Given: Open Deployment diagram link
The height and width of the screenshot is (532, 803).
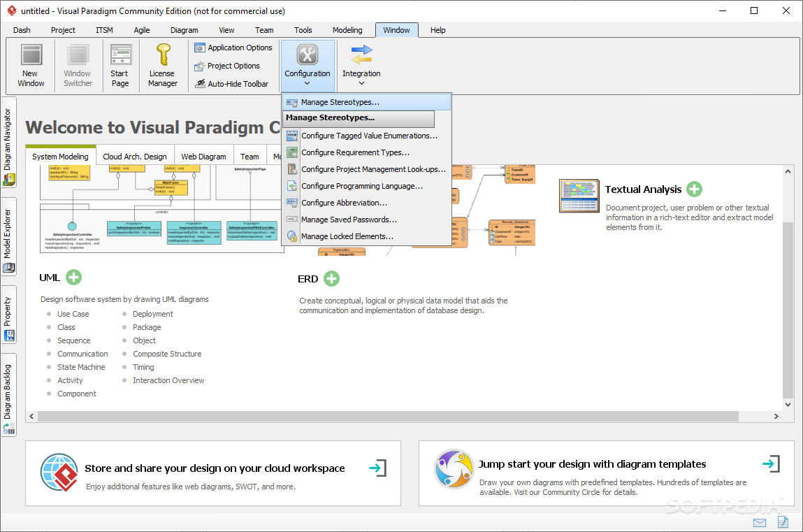Looking at the screenshot, I should click(x=152, y=314).
